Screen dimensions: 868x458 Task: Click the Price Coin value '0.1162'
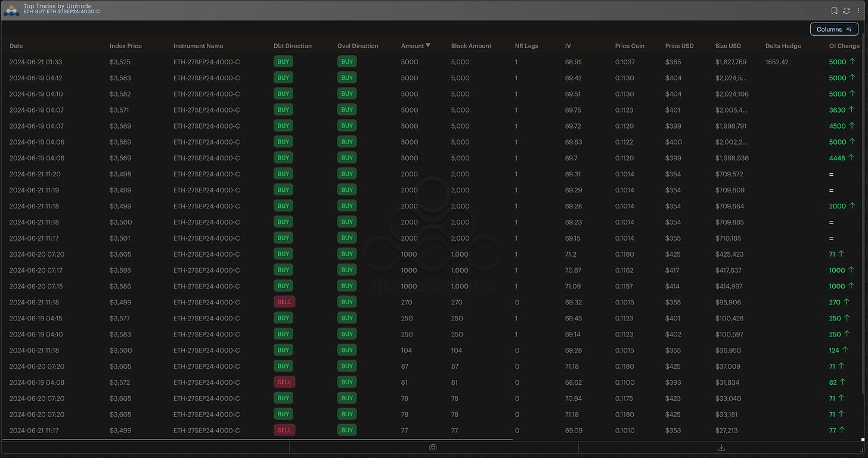(625, 270)
